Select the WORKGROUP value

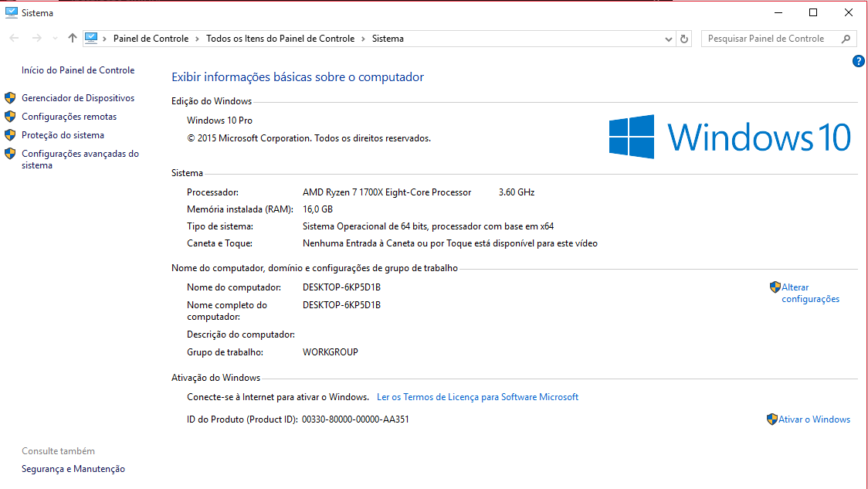(x=330, y=352)
